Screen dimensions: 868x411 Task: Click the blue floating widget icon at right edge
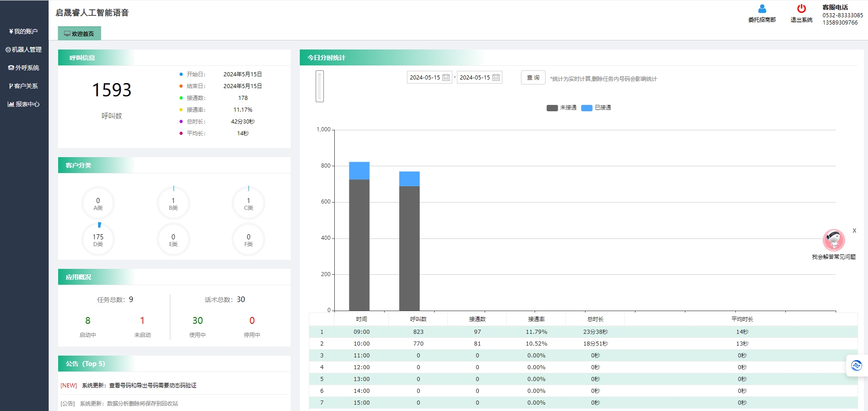pos(856,366)
